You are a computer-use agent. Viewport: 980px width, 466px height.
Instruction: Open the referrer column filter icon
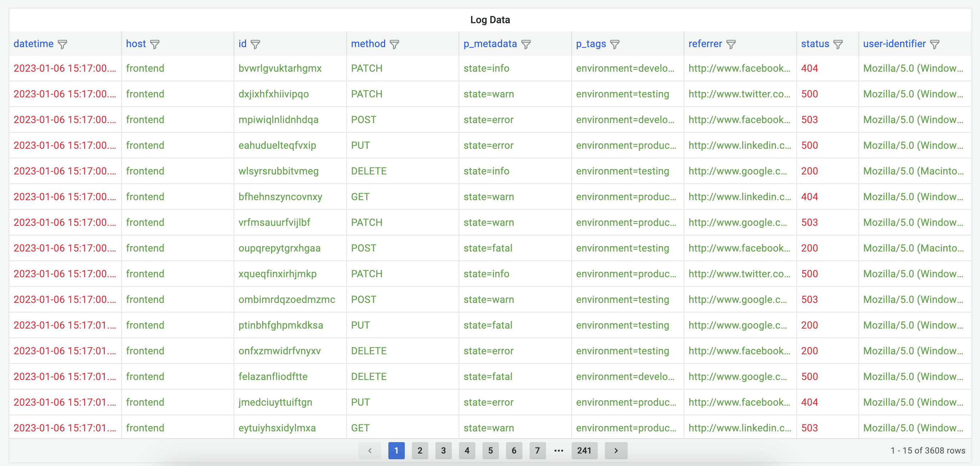(x=731, y=45)
